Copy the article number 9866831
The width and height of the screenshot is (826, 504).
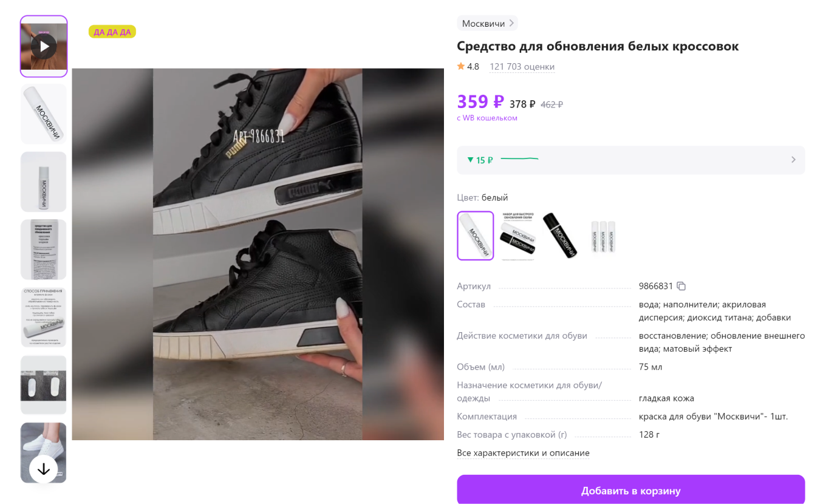tap(681, 286)
